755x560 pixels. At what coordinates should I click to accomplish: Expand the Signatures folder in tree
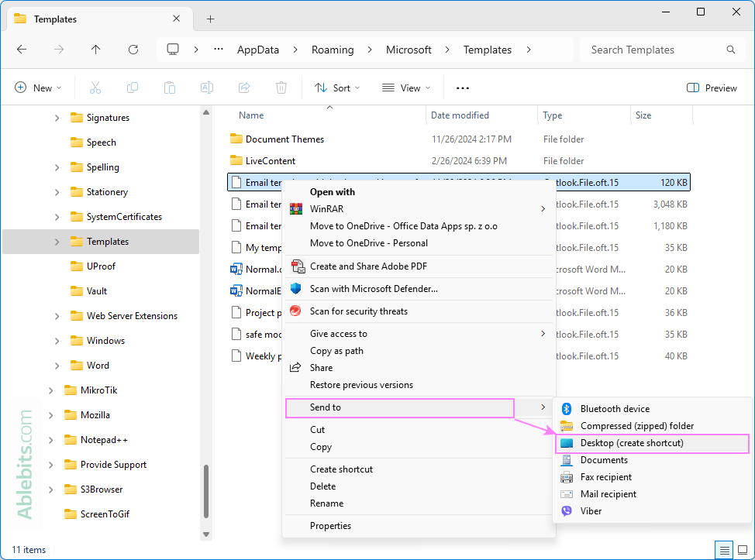(x=57, y=118)
